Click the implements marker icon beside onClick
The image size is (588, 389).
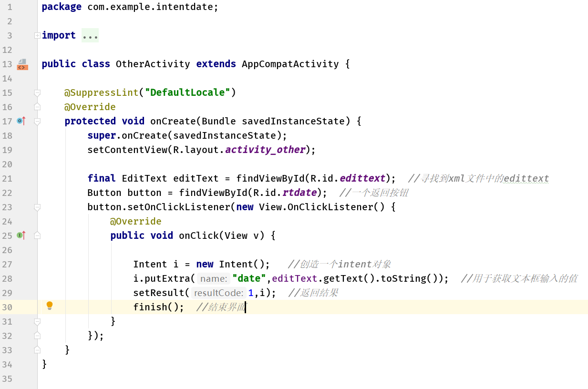click(x=21, y=235)
